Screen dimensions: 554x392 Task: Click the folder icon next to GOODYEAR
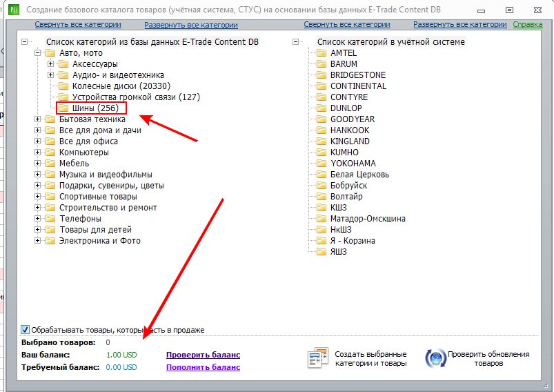(321, 119)
